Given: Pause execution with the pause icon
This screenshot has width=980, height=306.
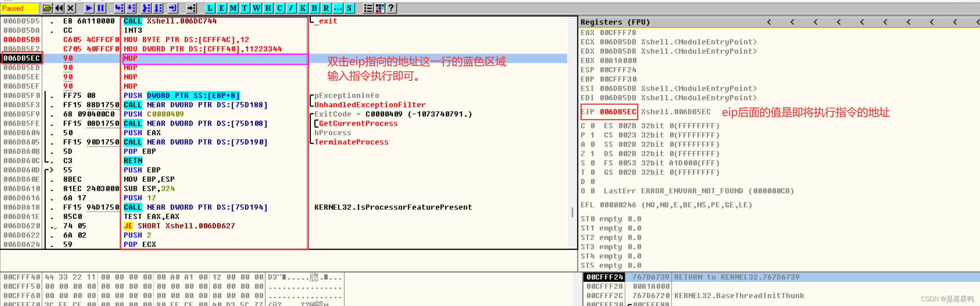Looking at the screenshot, I should click(x=101, y=8).
